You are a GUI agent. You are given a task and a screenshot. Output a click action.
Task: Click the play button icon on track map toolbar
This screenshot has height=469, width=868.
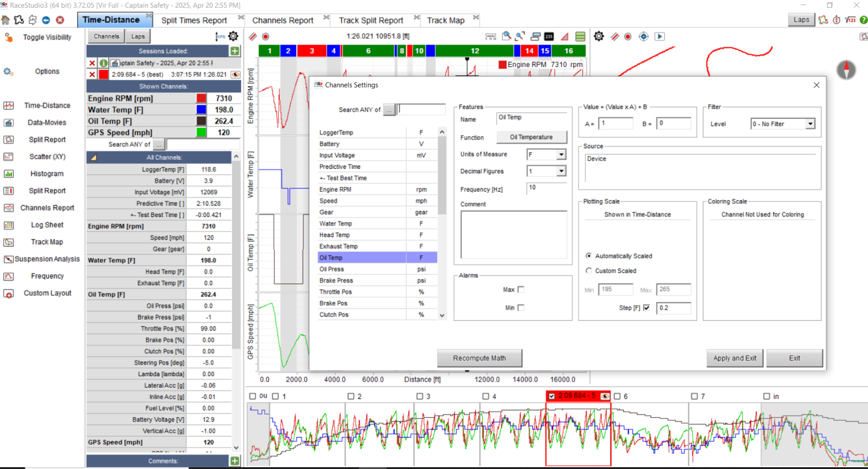click(x=660, y=36)
